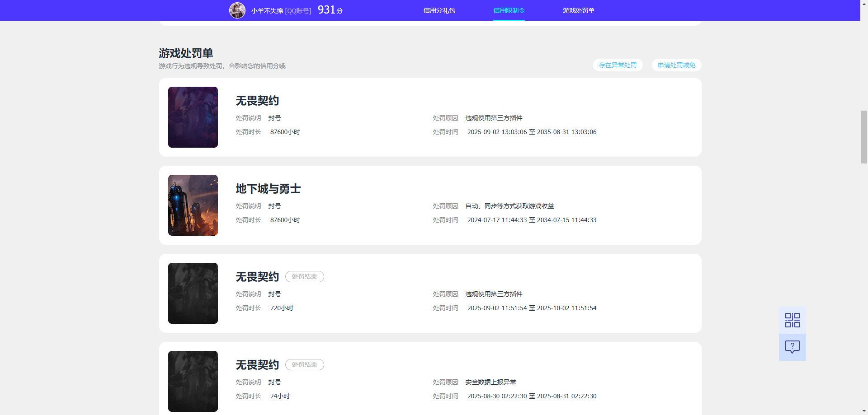Click the 自动、同步等方式获取游戏收益 reason
This screenshot has height=415, width=868.
[510, 206]
